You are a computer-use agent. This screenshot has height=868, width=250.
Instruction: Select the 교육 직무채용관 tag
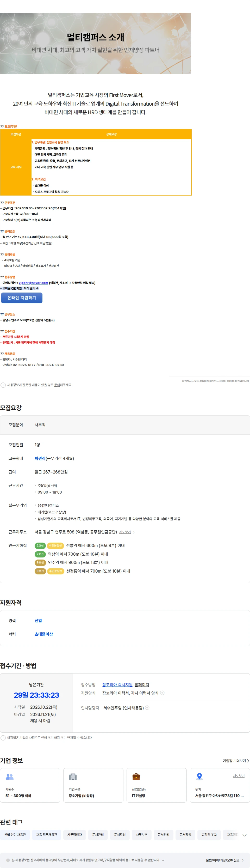tap(46, 834)
